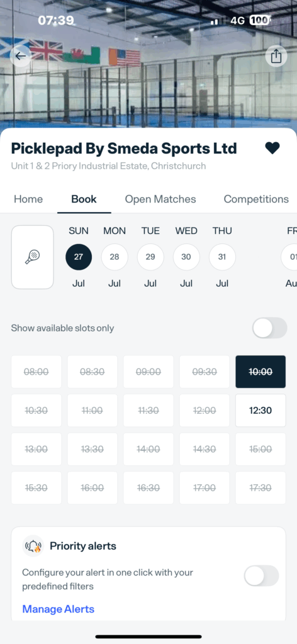Toggle the heart favorite icon
The image size is (297, 644).
tap(272, 148)
